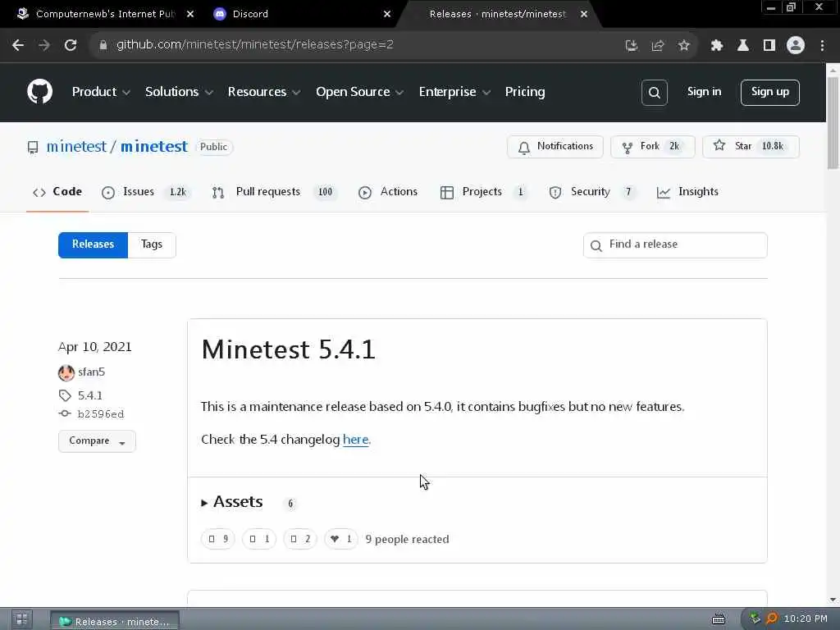The image size is (840, 630).
Task: Open the Compare dropdown
Action: point(97,441)
